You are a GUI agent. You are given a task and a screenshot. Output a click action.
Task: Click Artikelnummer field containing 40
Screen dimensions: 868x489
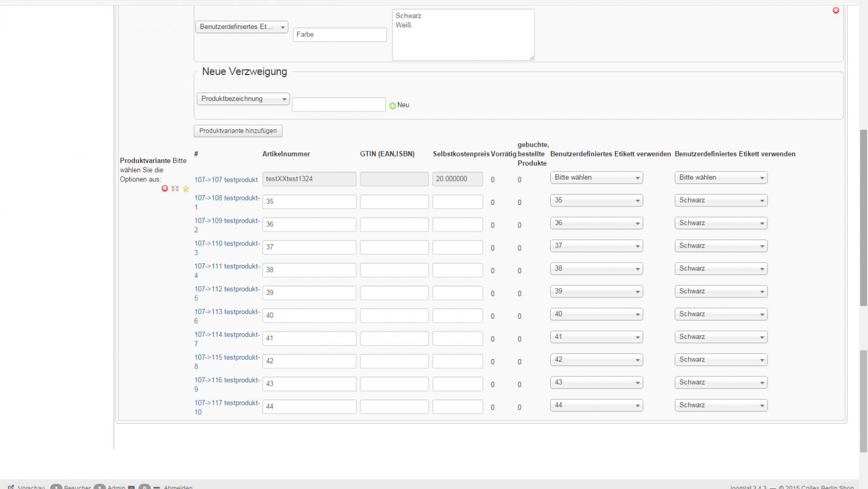309,316
